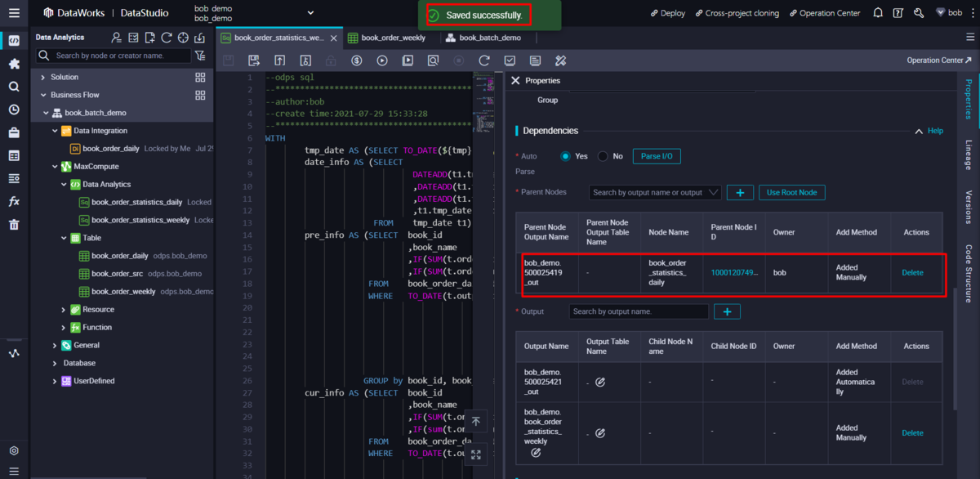Click the cost estimate dollar icon
This screenshot has width=980, height=479.
[357, 60]
